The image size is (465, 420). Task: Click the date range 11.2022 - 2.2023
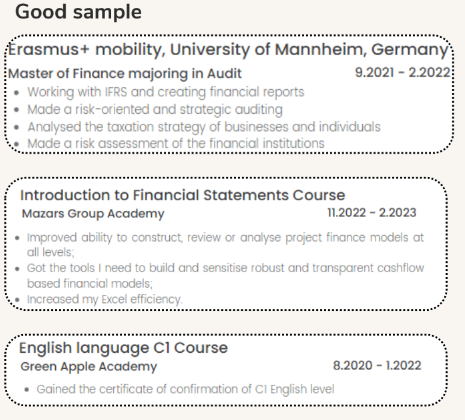[x=372, y=213]
